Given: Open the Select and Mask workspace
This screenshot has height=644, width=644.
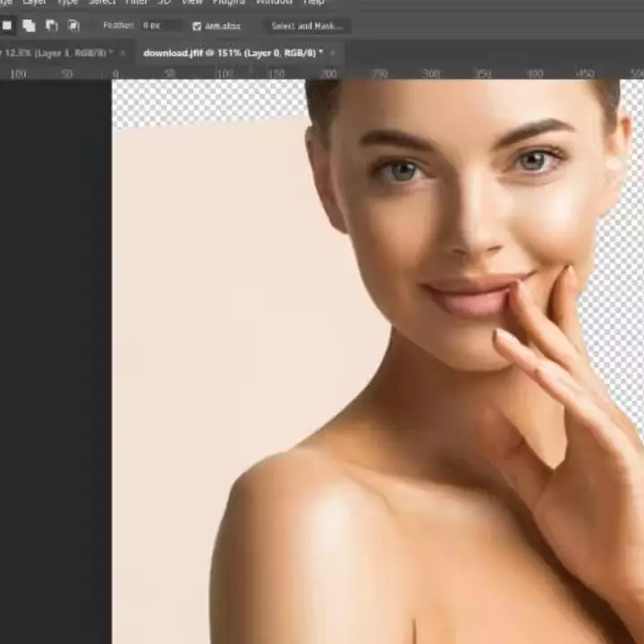Looking at the screenshot, I should (306, 26).
